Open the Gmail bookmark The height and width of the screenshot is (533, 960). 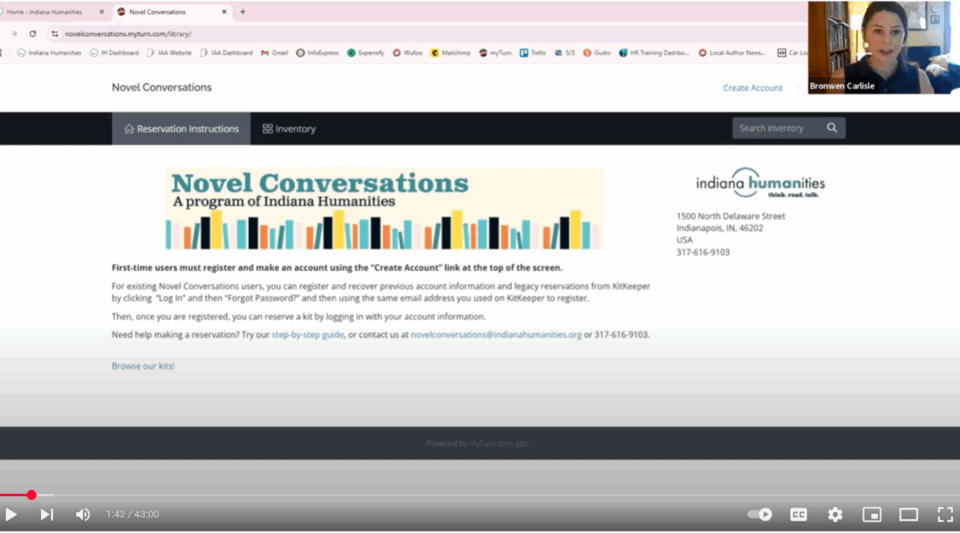274,53
